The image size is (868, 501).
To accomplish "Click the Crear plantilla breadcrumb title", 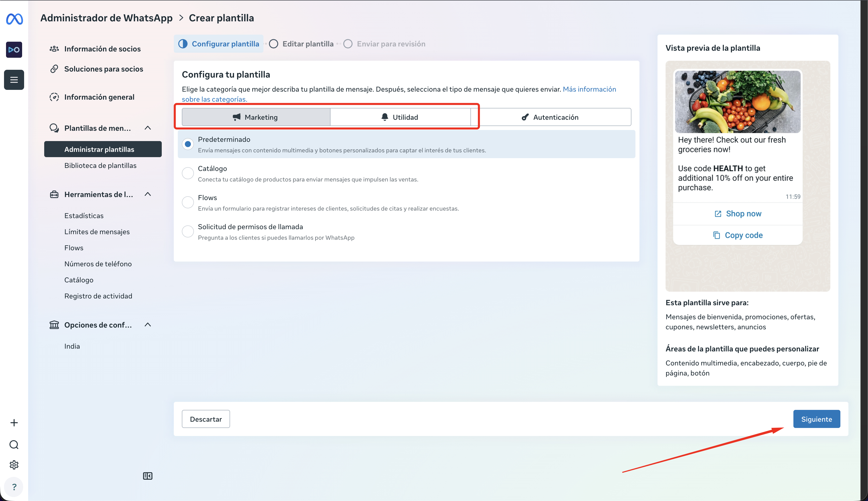I will (221, 18).
